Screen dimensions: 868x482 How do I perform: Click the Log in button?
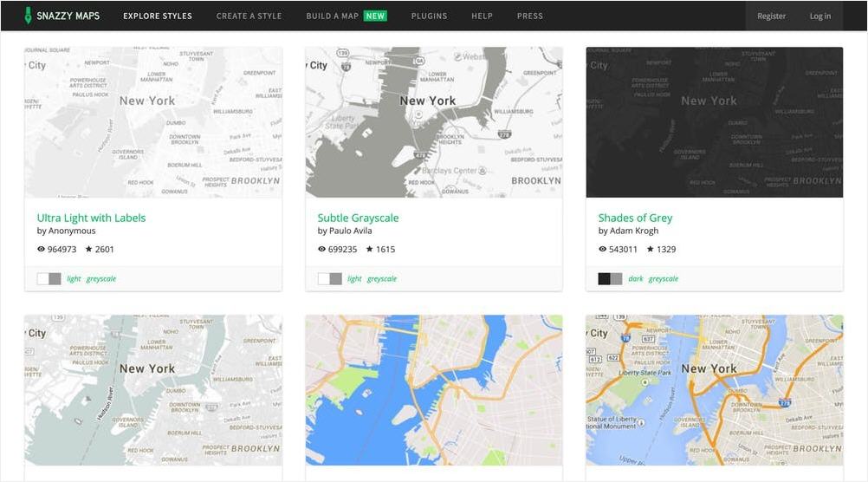(819, 16)
